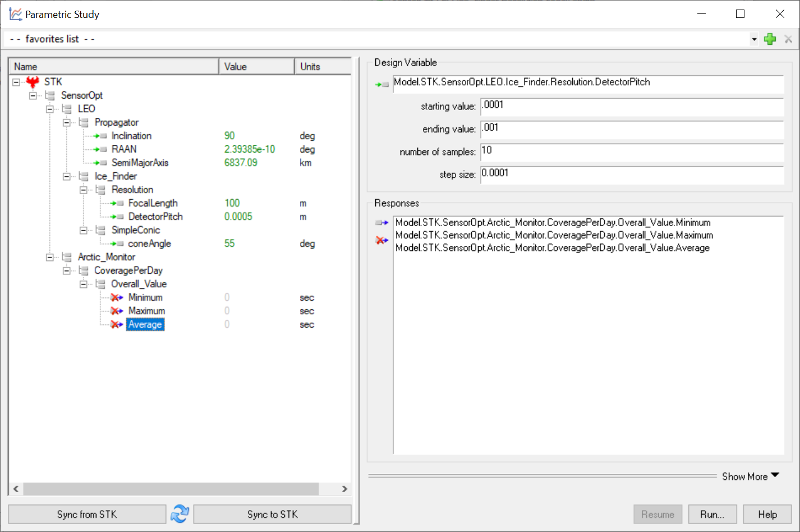Click the LEO folder icon
The image size is (800, 532).
pyautogui.click(x=67, y=109)
